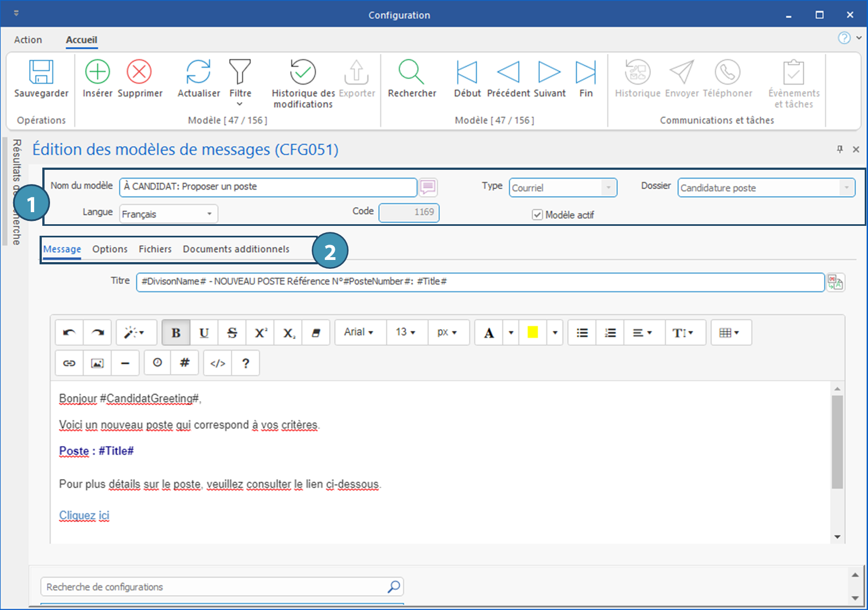Image resolution: width=868 pixels, height=610 pixels.
Task: Click the yellow highlight color swatch
Action: click(533, 332)
